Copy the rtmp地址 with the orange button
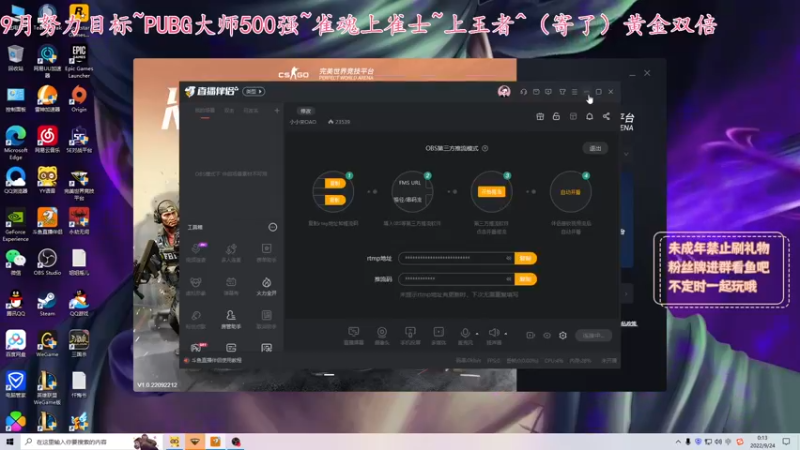The image size is (800, 450). coord(526,258)
